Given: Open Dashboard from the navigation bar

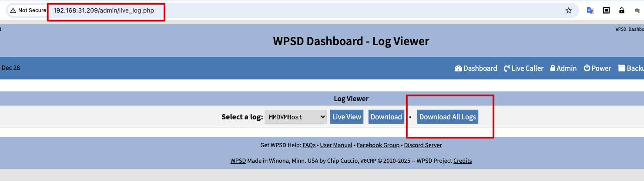Looking at the screenshot, I should 476,68.
